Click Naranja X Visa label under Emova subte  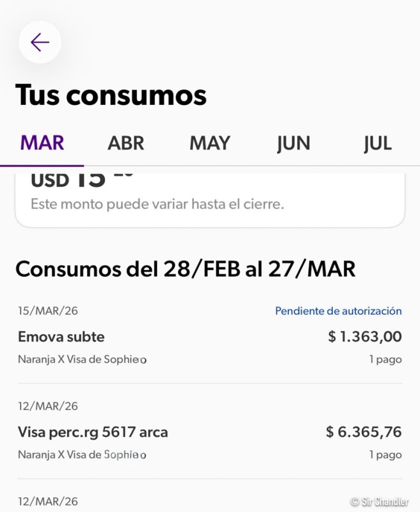82,360
